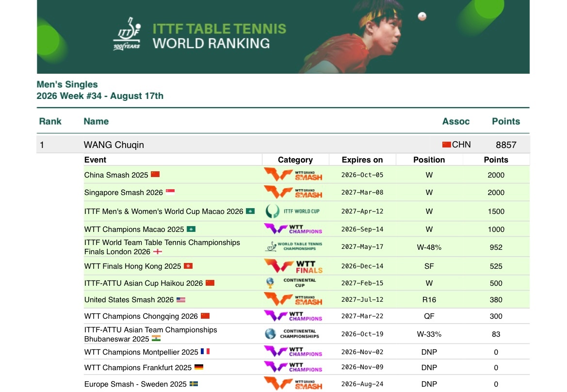
Task: Click the China Smash 2025 event name
Action: pos(116,175)
